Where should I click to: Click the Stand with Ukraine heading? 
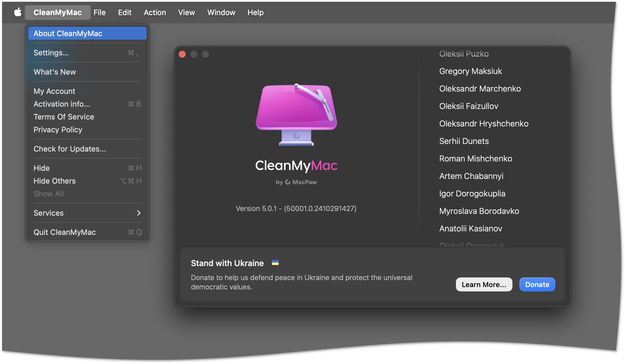[x=227, y=263]
